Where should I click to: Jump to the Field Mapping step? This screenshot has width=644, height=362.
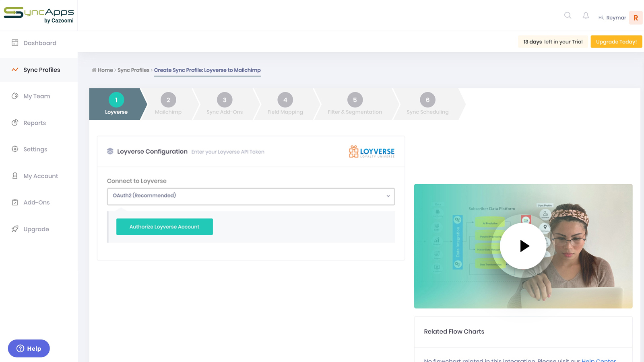[x=285, y=104]
